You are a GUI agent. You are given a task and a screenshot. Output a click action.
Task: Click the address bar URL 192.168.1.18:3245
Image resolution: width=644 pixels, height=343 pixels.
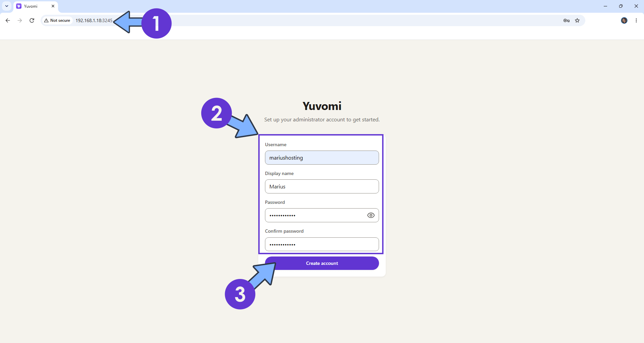pos(94,20)
